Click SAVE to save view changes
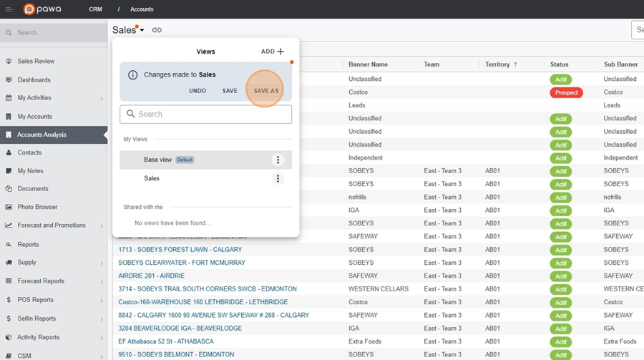 [230, 91]
